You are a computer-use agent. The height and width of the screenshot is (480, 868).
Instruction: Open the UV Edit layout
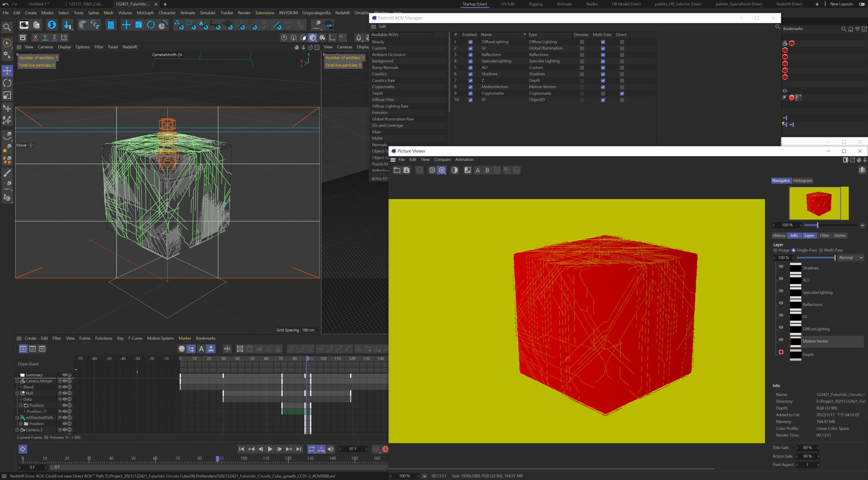point(508,4)
